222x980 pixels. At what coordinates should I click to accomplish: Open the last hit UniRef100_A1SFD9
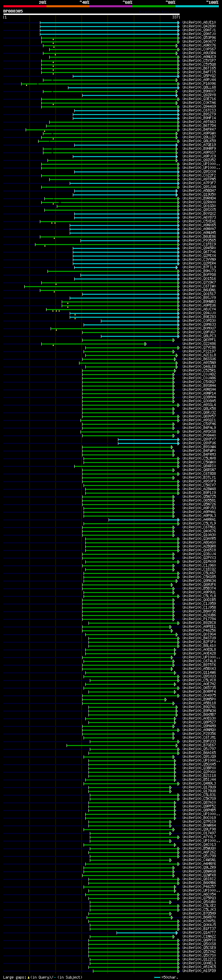click(x=199, y=971)
